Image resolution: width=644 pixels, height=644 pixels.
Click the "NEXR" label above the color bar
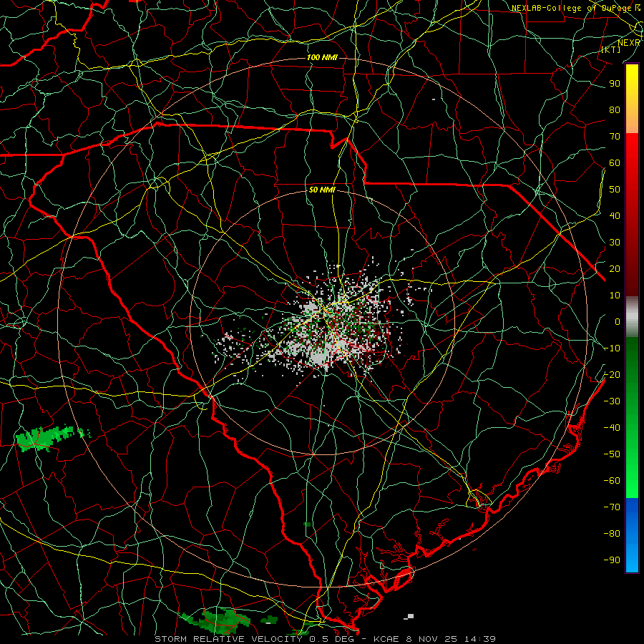[629, 43]
